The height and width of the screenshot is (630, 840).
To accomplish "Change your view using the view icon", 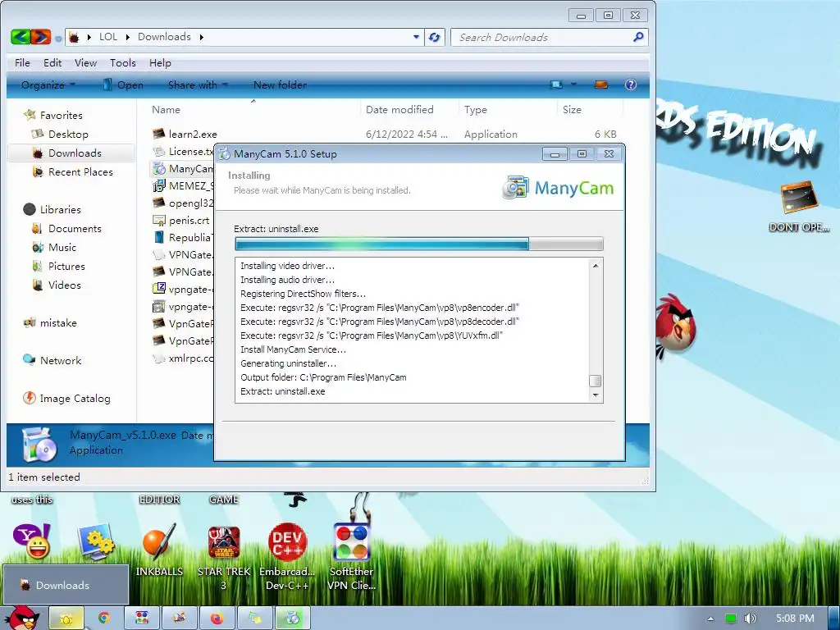I will (x=557, y=84).
